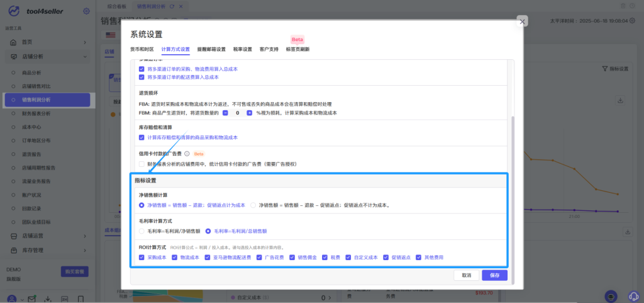Uncheck 物流成本 in ROI计算方式

pyautogui.click(x=175, y=258)
